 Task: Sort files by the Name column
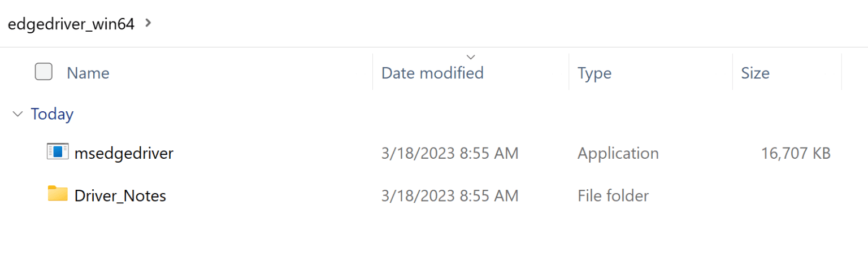[x=88, y=73]
